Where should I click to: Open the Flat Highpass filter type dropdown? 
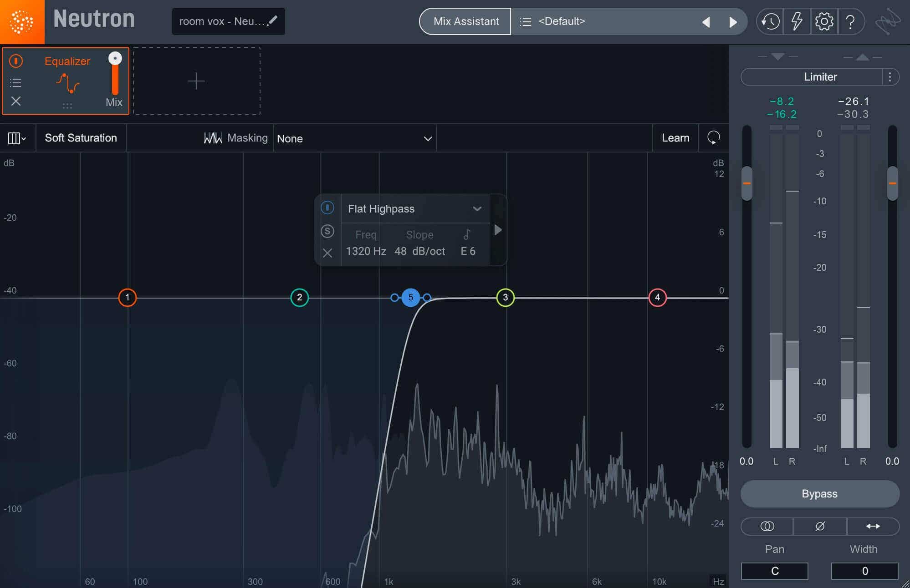tap(415, 209)
